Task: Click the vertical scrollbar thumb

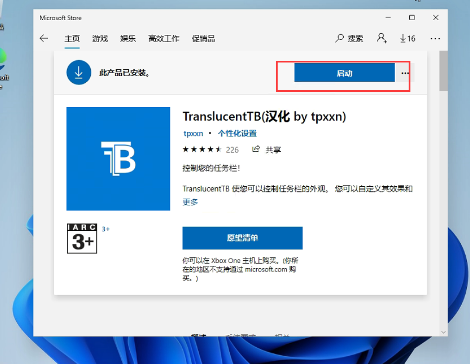Action: pyautogui.click(x=443, y=71)
